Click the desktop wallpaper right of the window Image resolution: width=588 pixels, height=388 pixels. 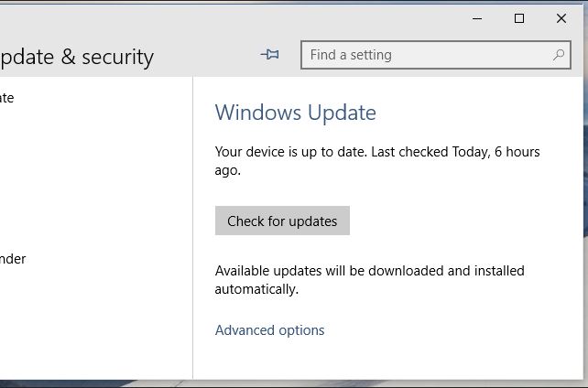coord(586,188)
